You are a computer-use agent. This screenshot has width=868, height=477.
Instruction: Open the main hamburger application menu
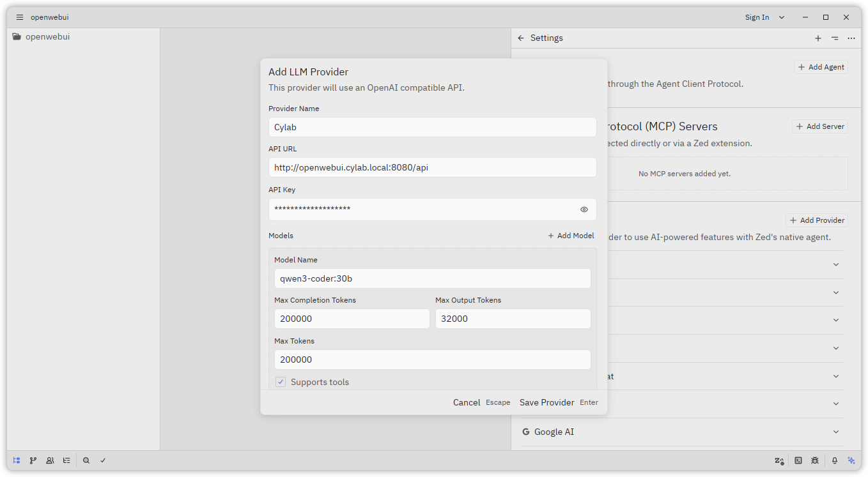pos(19,17)
